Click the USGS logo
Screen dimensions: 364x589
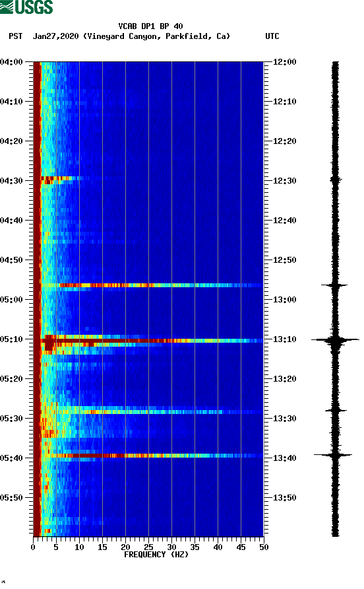[26, 7]
